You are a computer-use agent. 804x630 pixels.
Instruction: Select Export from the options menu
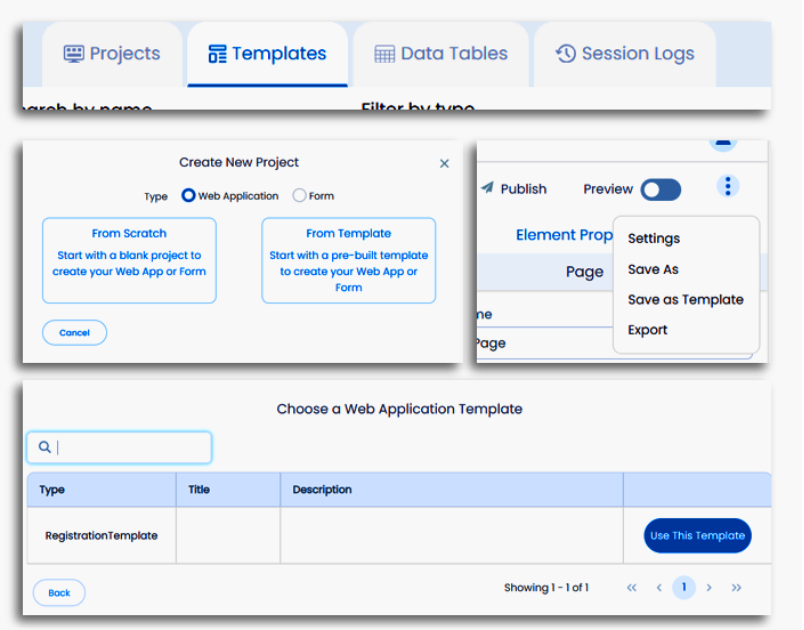[647, 330]
